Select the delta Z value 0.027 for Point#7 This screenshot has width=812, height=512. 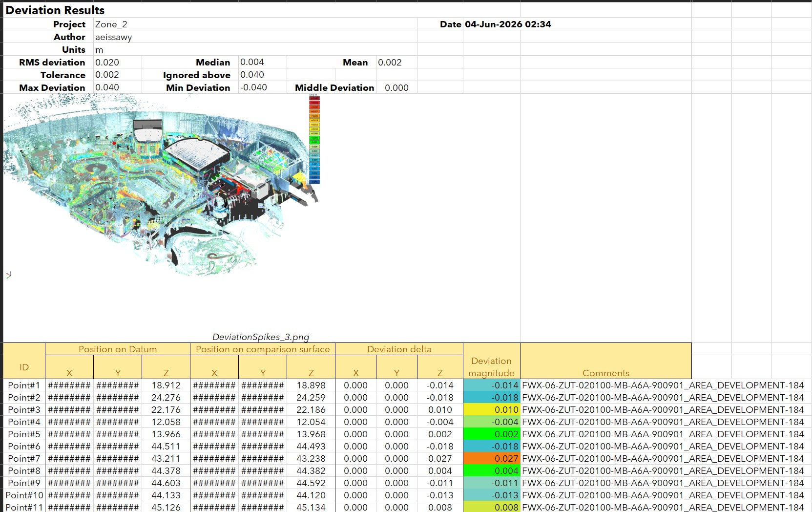click(x=440, y=459)
